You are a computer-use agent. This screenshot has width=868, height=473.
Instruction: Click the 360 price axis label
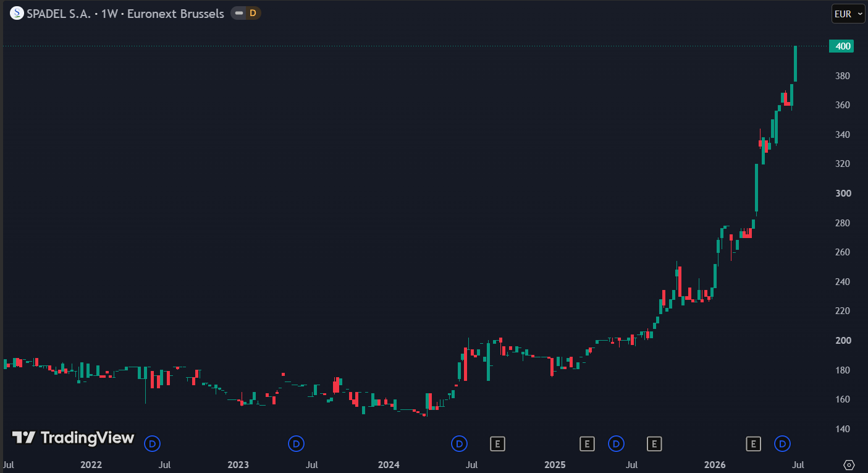click(x=843, y=105)
